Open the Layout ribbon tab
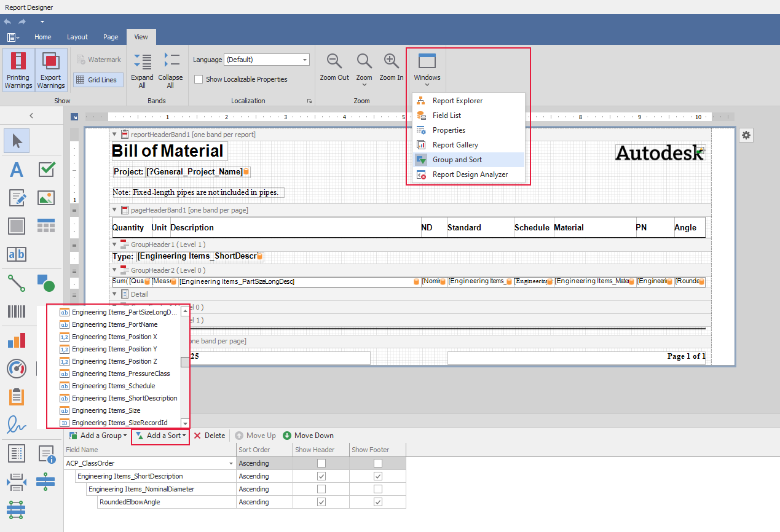Screen dimensions: 780x532 point(77,37)
